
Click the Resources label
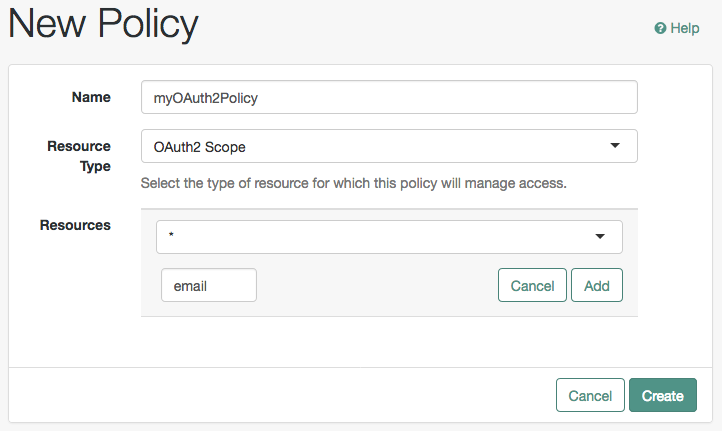click(x=75, y=225)
